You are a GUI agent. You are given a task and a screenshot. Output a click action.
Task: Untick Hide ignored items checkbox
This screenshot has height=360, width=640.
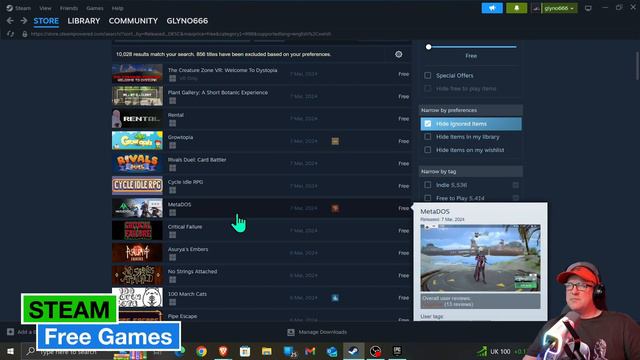pyautogui.click(x=427, y=124)
